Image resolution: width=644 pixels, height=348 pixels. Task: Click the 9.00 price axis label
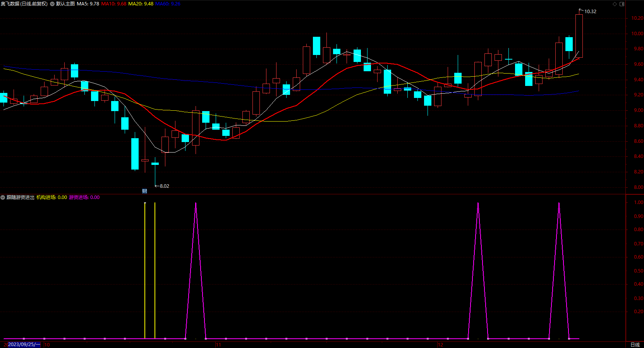click(x=639, y=110)
